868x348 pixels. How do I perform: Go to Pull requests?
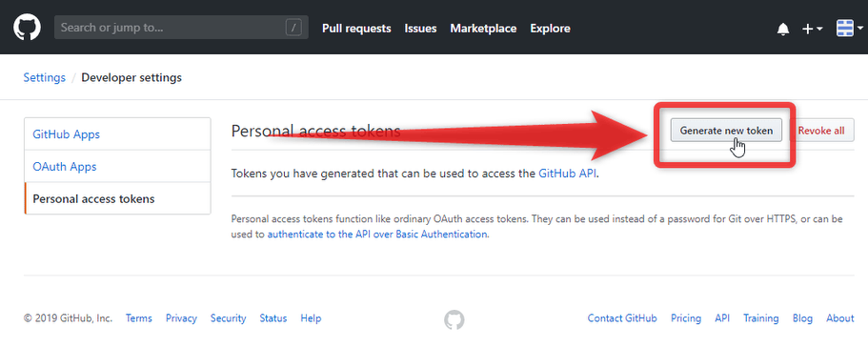tap(356, 29)
